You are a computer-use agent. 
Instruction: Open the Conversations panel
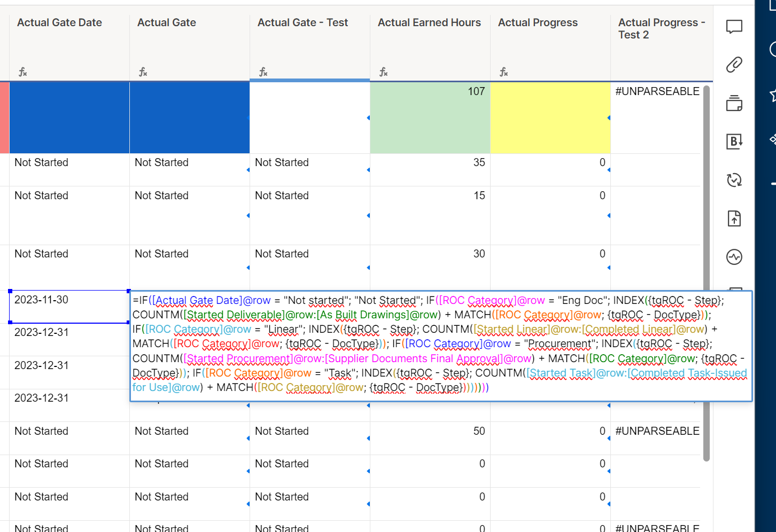coord(734,26)
